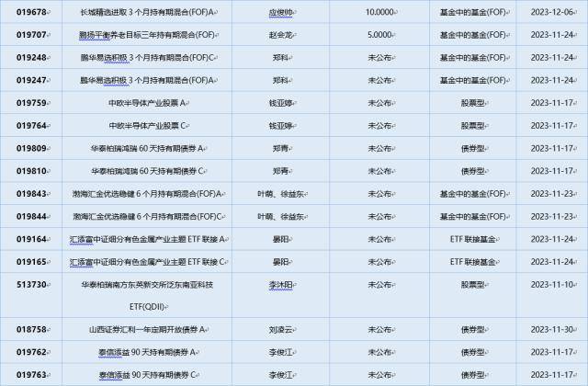This screenshot has height=386, width=588.
Task: Select fund code 019844
Action: (31, 217)
